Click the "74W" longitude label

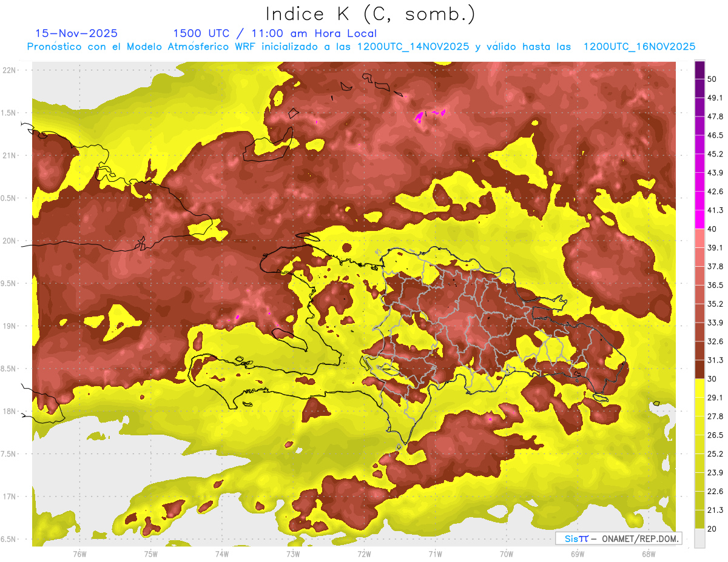(222, 554)
